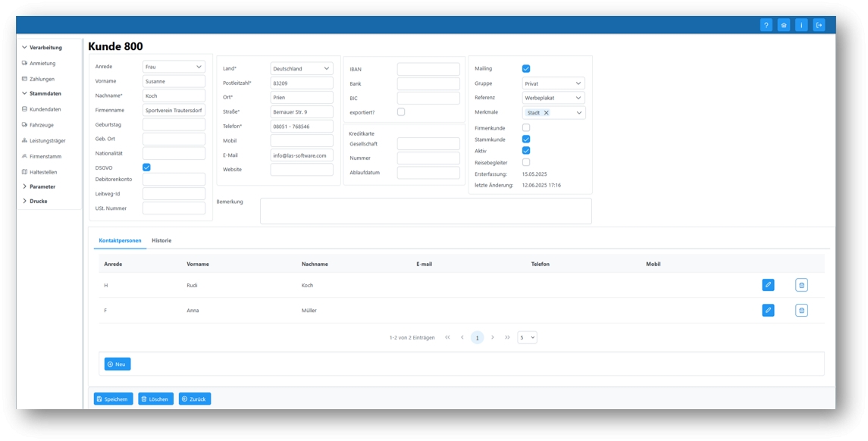The image size is (868, 441).
Task: Click the Löschen button
Action: tap(156, 399)
